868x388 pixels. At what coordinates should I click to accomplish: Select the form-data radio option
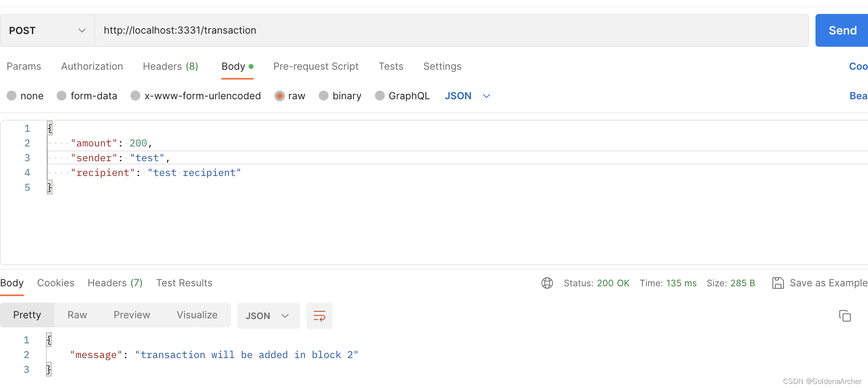62,96
